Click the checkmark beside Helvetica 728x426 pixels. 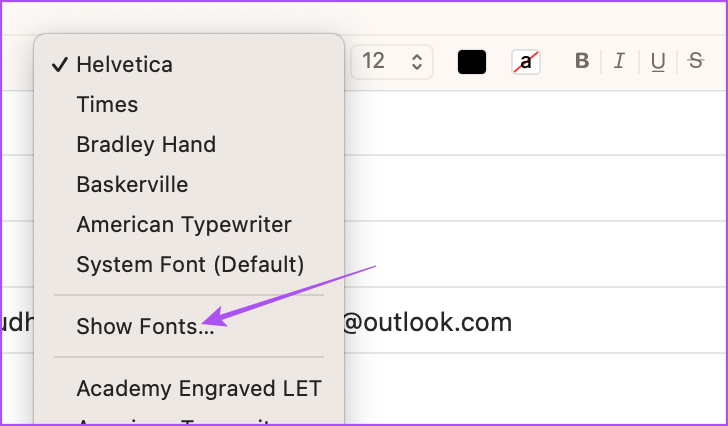pos(60,65)
